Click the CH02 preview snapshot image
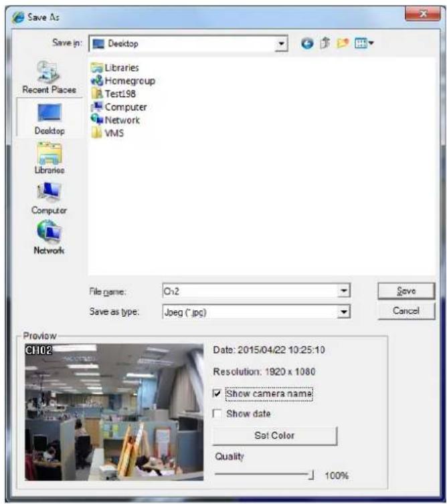Viewport: 447px width, 504px height. click(114, 412)
